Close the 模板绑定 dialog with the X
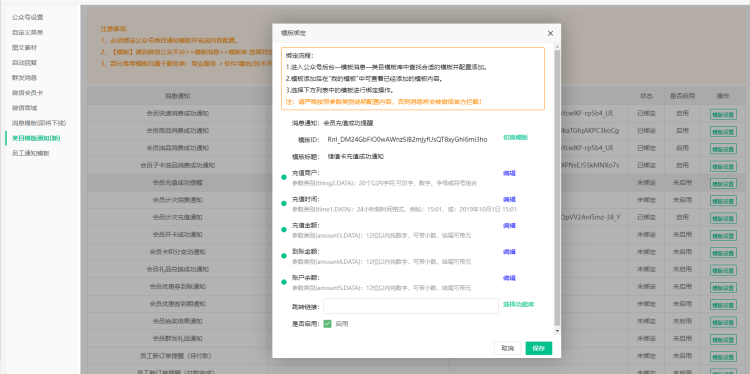Viewport: 750px width, 374px height. pyautogui.click(x=550, y=33)
